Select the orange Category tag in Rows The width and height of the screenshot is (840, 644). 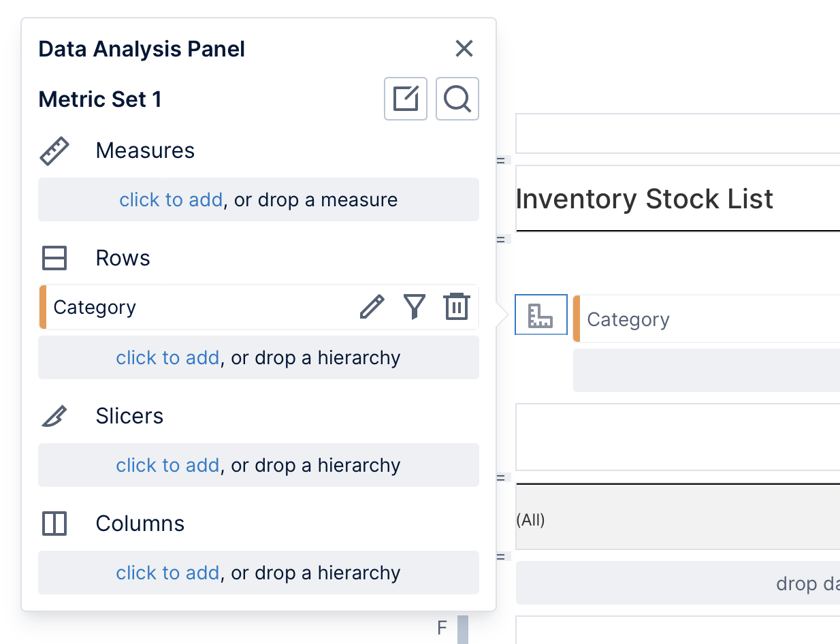pyautogui.click(x=42, y=307)
